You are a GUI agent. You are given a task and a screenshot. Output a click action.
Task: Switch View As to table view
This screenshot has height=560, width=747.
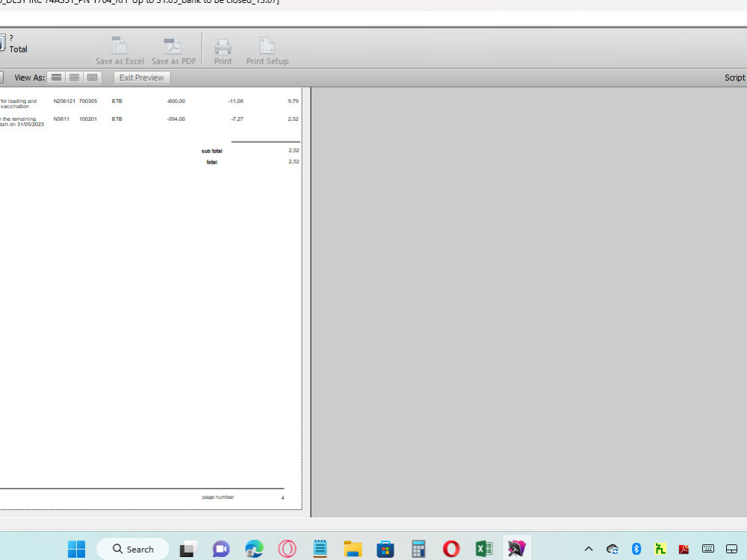point(93,77)
